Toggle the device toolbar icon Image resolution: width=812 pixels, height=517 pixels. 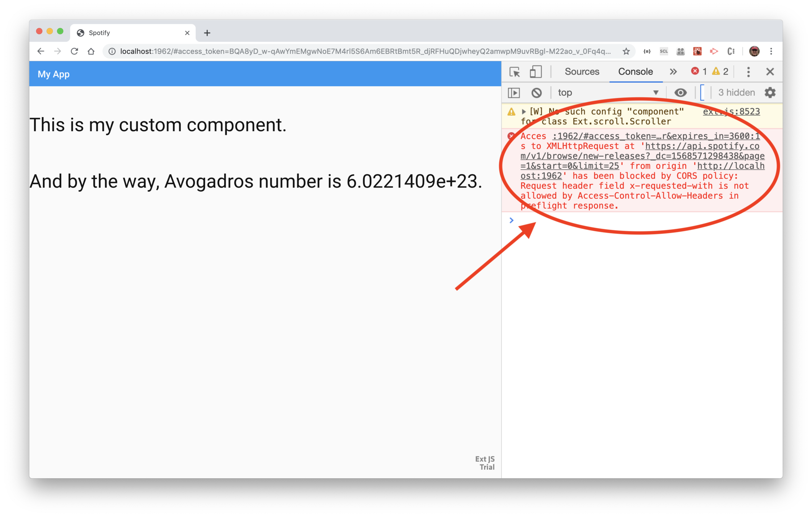pos(535,72)
